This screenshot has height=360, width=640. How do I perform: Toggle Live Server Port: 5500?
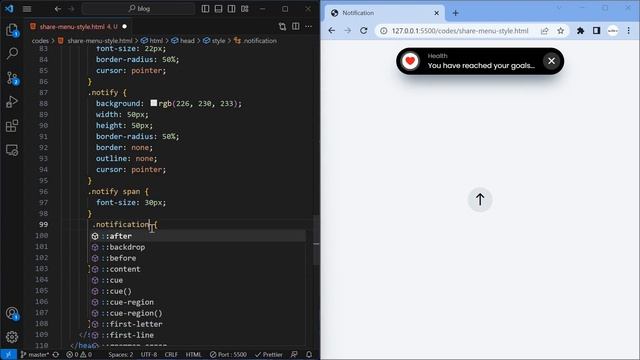coord(228,354)
